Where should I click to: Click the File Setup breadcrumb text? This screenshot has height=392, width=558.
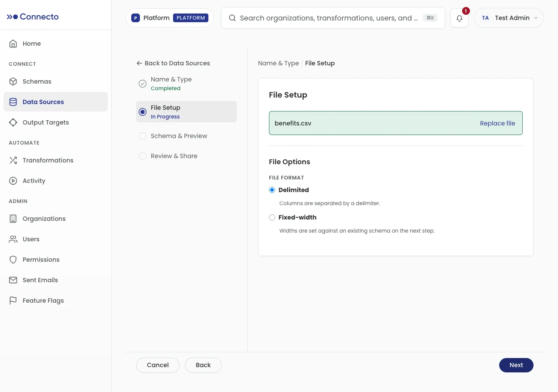point(320,63)
